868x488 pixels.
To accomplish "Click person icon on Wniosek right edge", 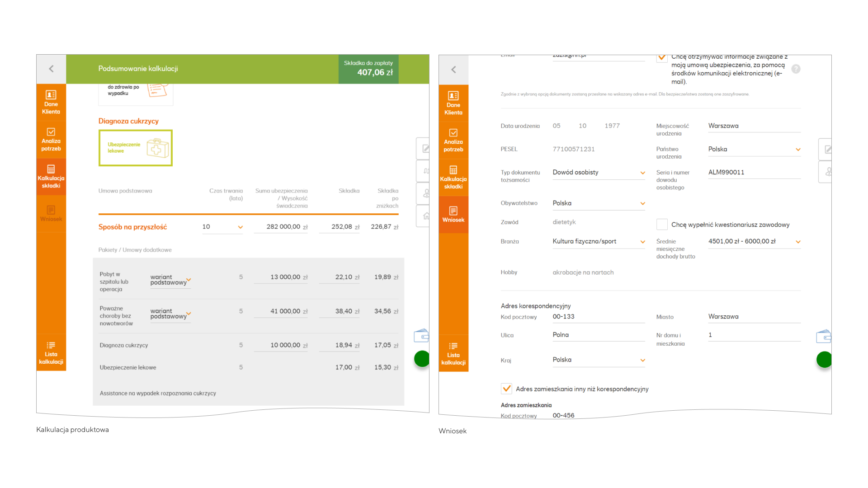I will pos(826,172).
